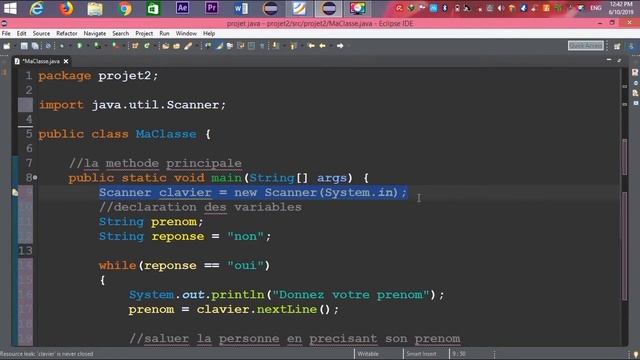Click the Smart Insert status entry
The height and width of the screenshot is (360, 640).
tap(421, 354)
